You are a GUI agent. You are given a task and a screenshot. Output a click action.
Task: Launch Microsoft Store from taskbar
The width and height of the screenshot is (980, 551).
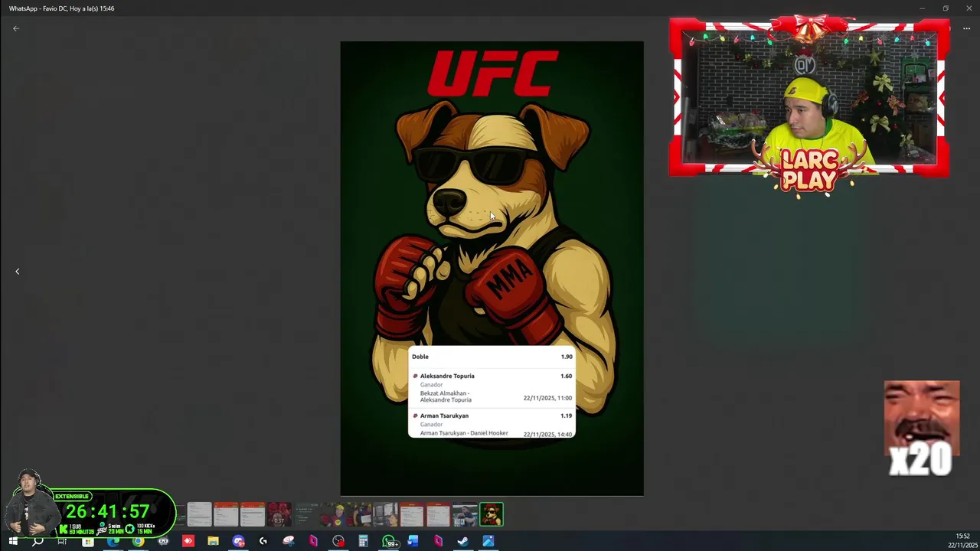(x=88, y=541)
